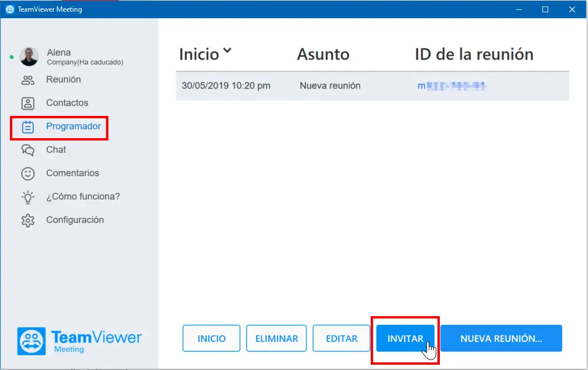The width and height of the screenshot is (588, 370).
Task: Maximize the TeamViewer Meeting window
Action: tap(545, 9)
